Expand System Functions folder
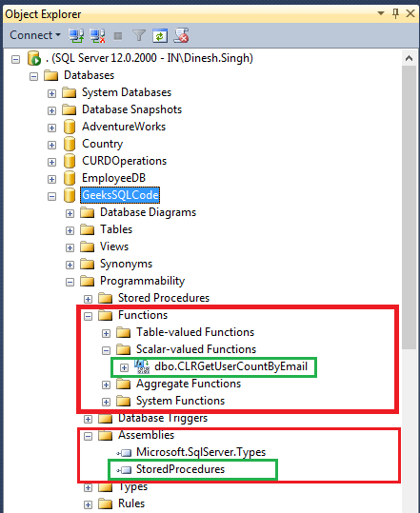 point(106,402)
